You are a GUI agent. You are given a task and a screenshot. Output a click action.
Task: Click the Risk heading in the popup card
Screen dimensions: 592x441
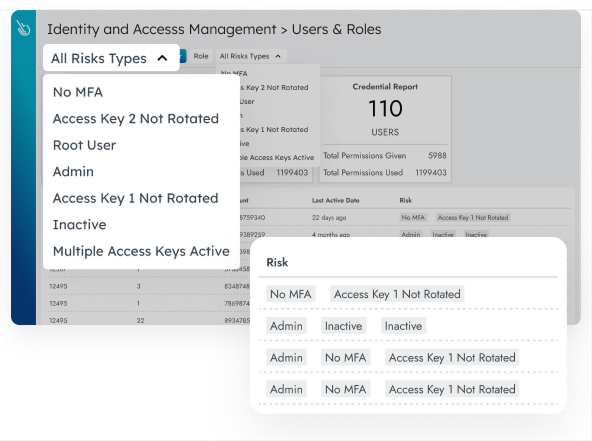277,262
